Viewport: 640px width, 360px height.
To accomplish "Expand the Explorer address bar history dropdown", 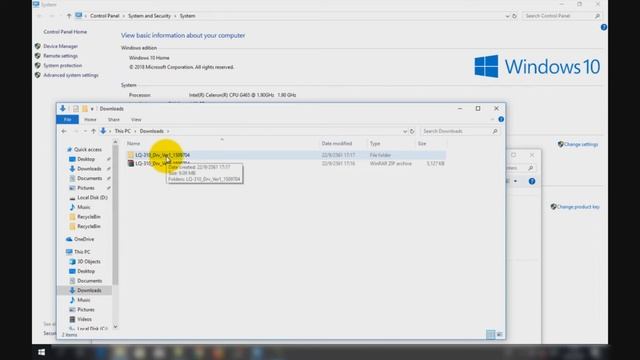I will coord(405,131).
